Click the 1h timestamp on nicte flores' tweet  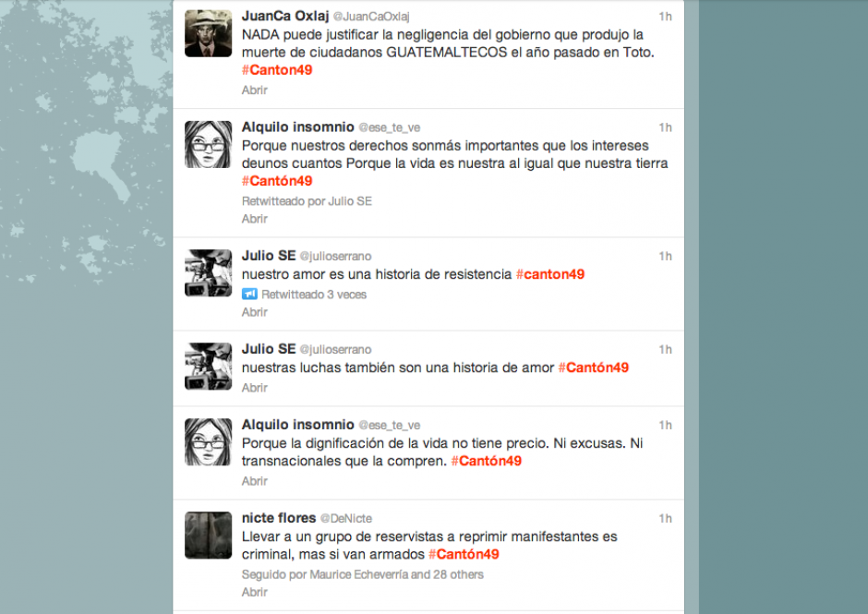665,519
